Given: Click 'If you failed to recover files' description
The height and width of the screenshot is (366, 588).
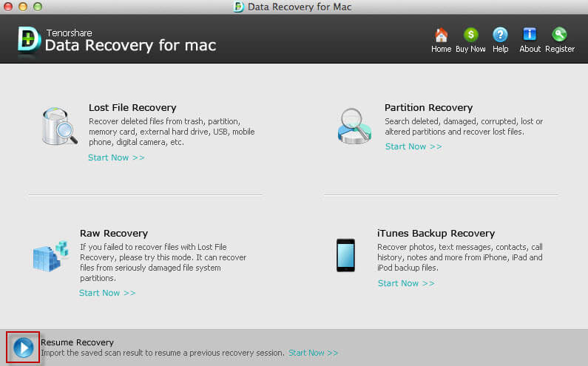Looking at the screenshot, I should [163, 262].
